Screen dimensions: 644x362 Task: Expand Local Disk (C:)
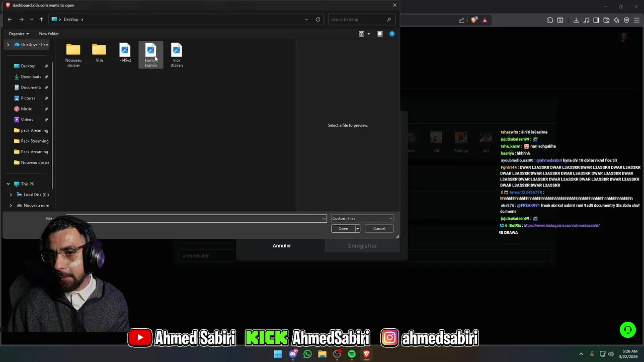(x=11, y=195)
